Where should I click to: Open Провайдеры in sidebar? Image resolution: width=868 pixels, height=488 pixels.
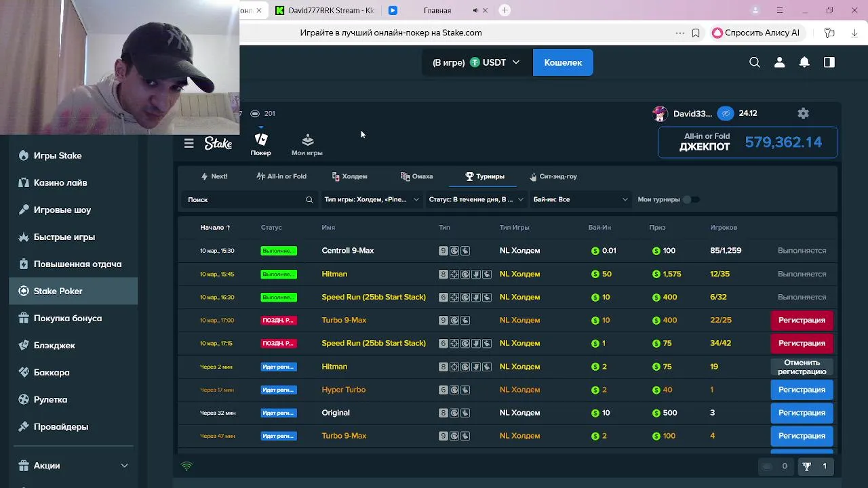pos(73,426)
